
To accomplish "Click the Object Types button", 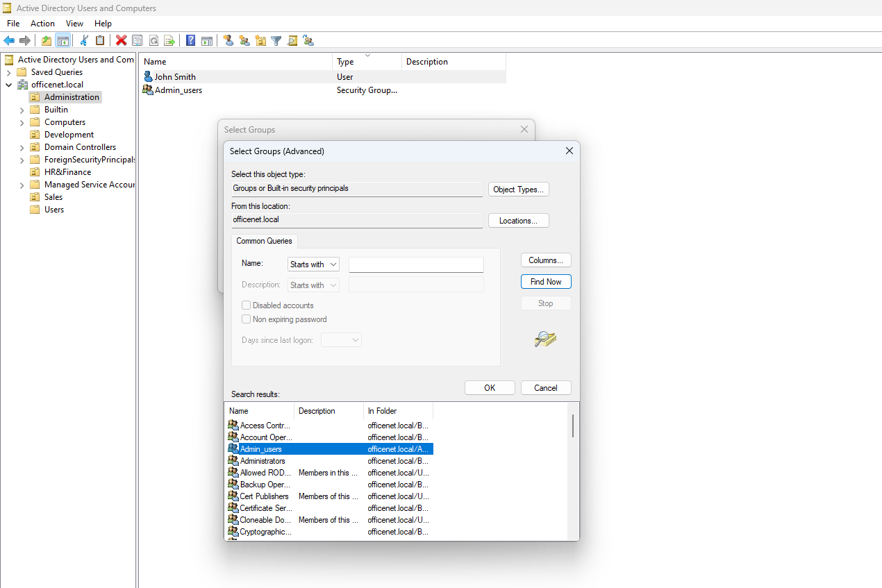I will (x=518, y=190).
